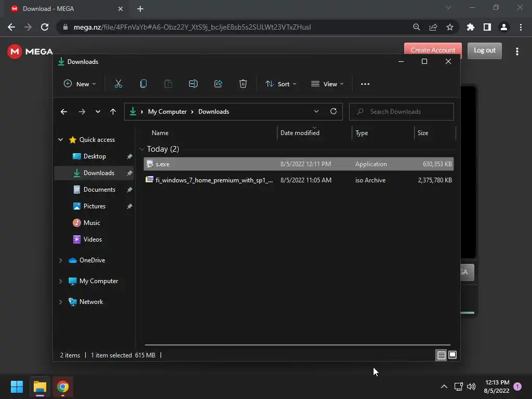Close the Download - MEGA tab

(x=121, y=9)
